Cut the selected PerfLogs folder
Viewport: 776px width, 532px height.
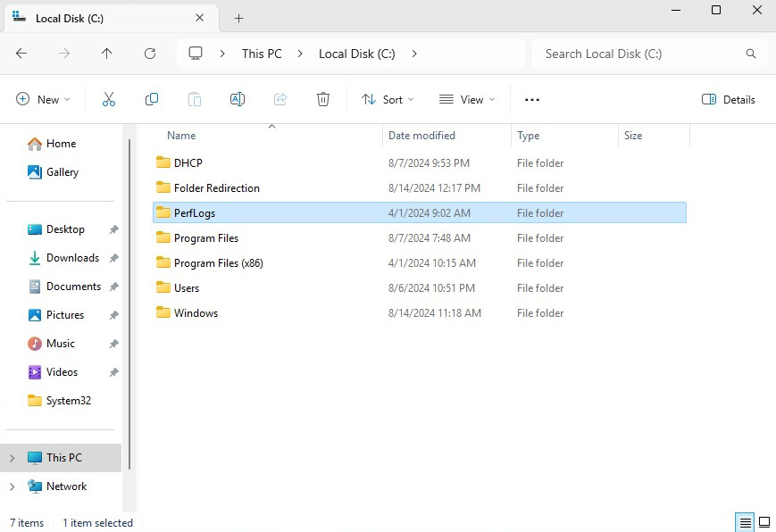(109, 99)
